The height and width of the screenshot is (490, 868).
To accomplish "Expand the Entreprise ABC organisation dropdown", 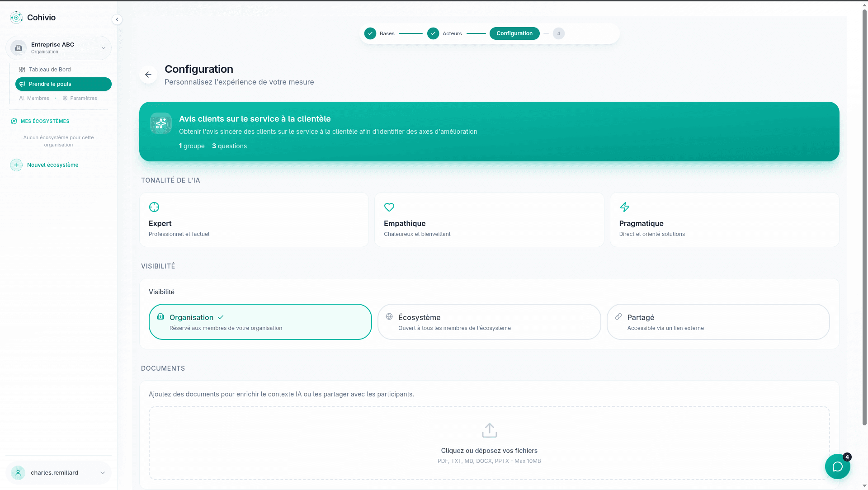I will (x=104, y=48).
